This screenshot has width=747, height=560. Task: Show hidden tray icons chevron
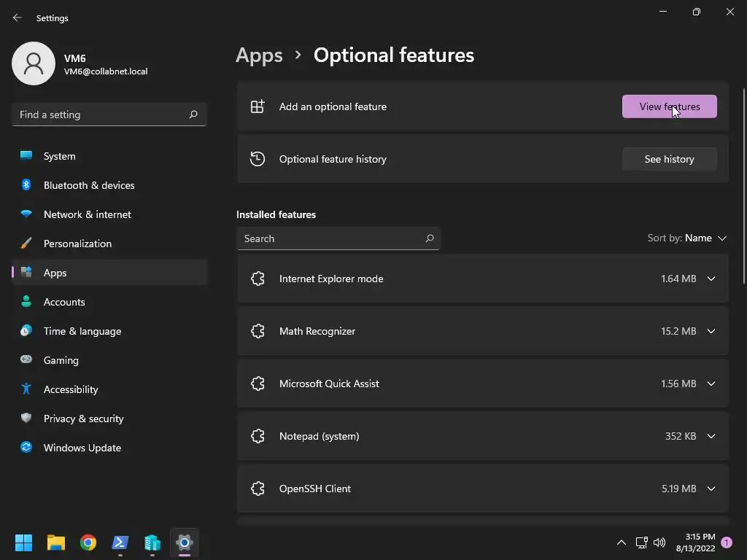coord(622,542)
